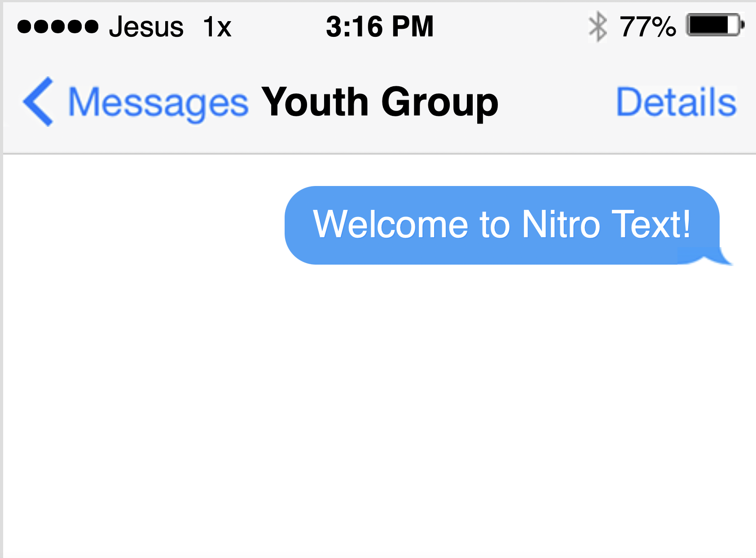Tap the back chevron arrow icon
Viewport: 756px width, 558px height.
(x=38, y=102)
